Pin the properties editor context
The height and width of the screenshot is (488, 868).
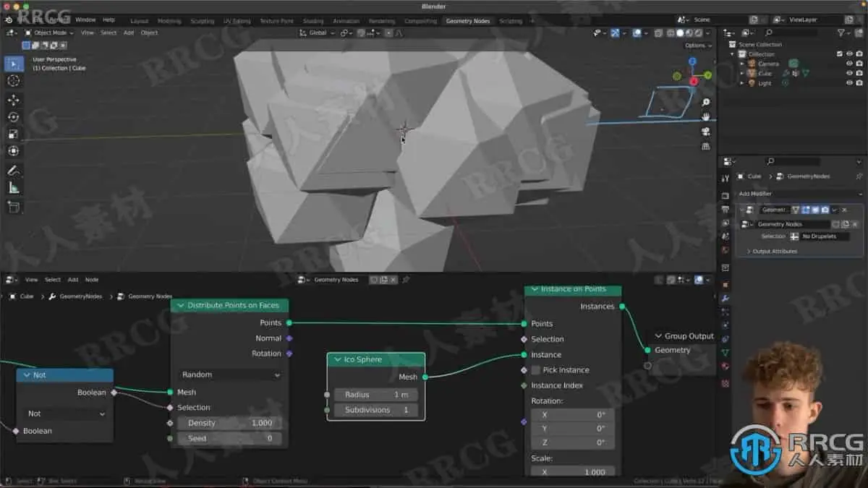(859, 176)
